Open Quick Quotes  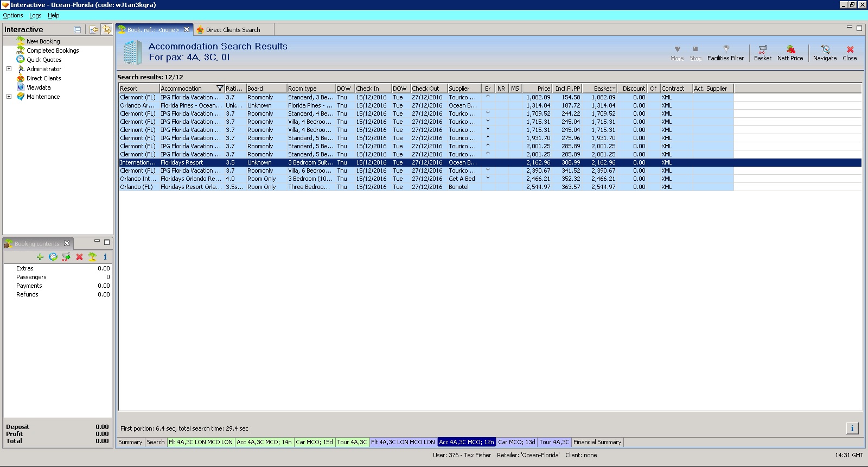tap(44, 60)
